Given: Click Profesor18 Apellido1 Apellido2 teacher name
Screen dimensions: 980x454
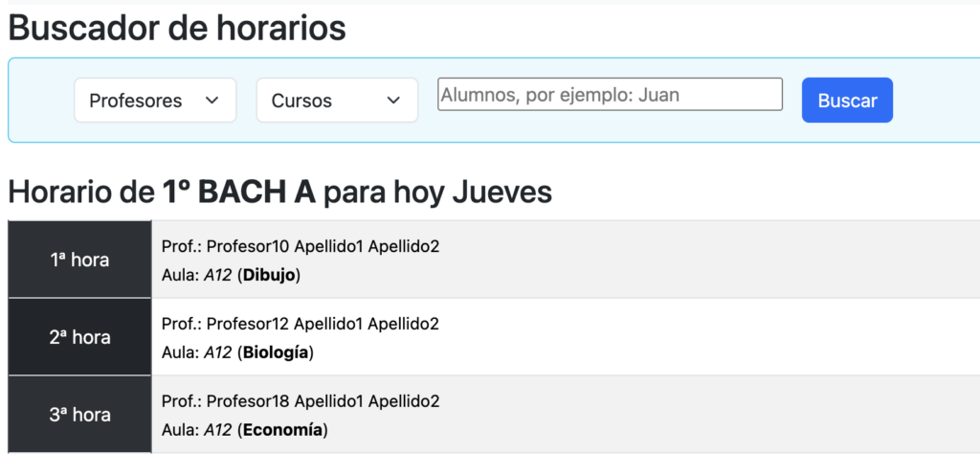Looking at the screenshot, I should point(323,401).
